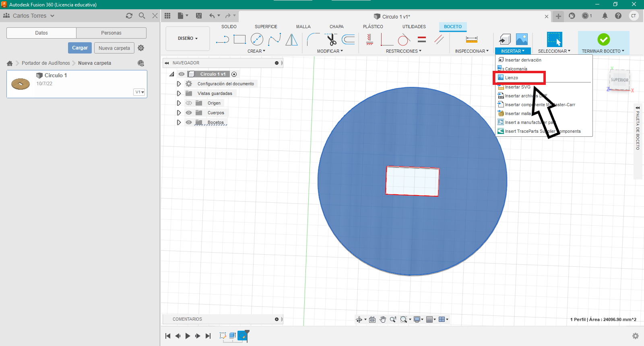Open the MODIFICAR dropdown menu
Screen dimensions: 644x346
(x=330, y=51)
